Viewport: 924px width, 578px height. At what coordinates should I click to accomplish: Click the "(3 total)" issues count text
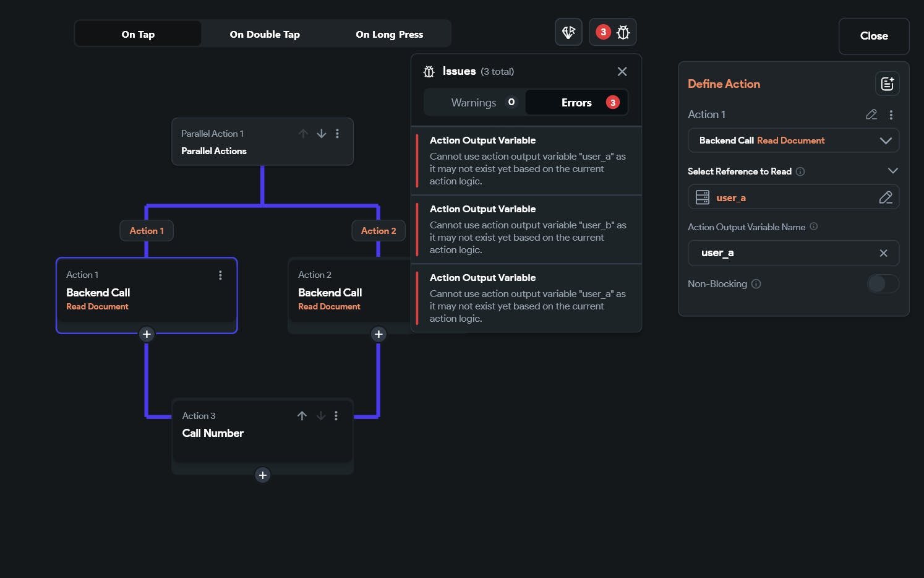(x=497, y=72)
